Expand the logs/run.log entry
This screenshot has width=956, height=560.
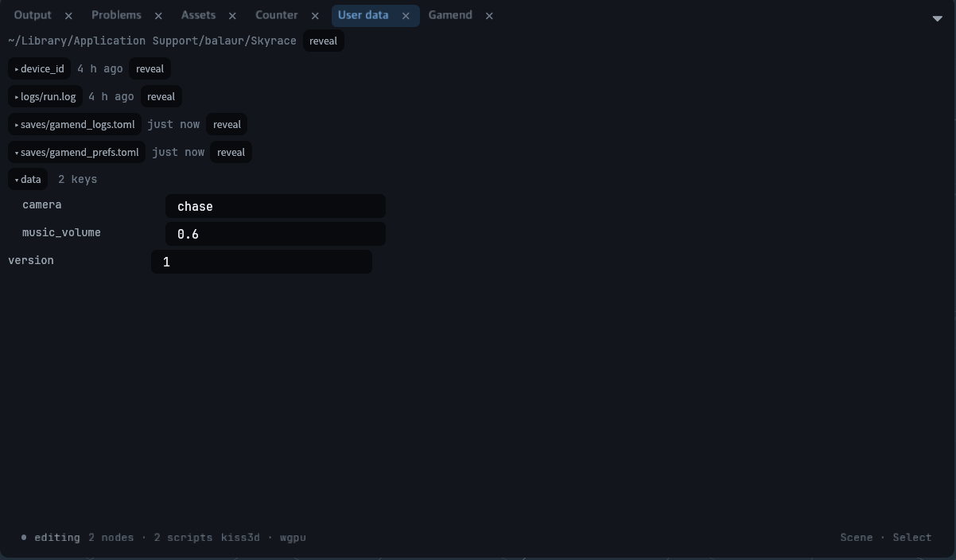(45, 96)
